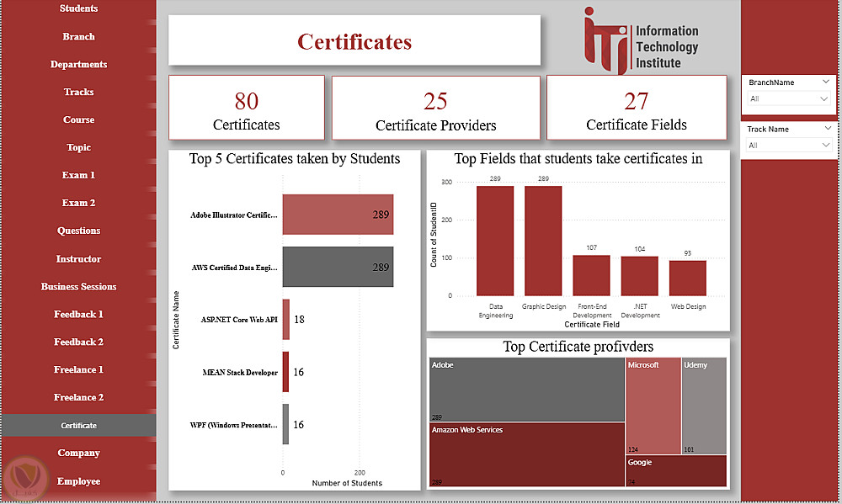Open the BranchName slicer dropdown

coord(789,98)
